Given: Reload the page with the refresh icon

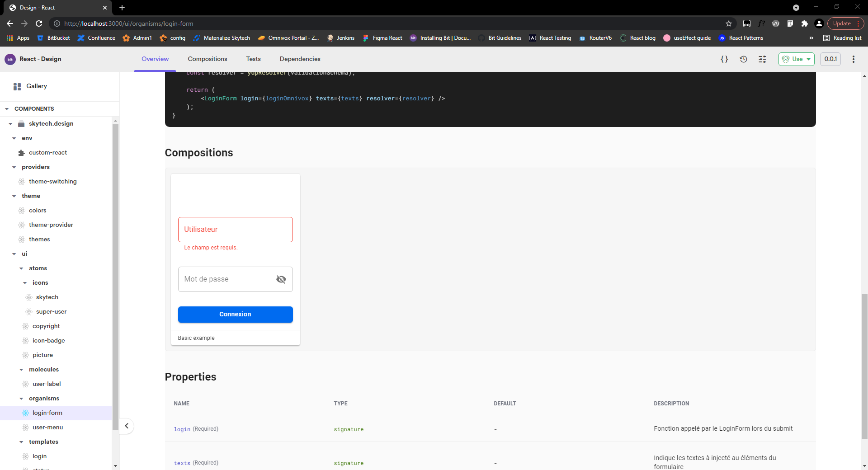Looking at the screenshot, I should point(39,23).
